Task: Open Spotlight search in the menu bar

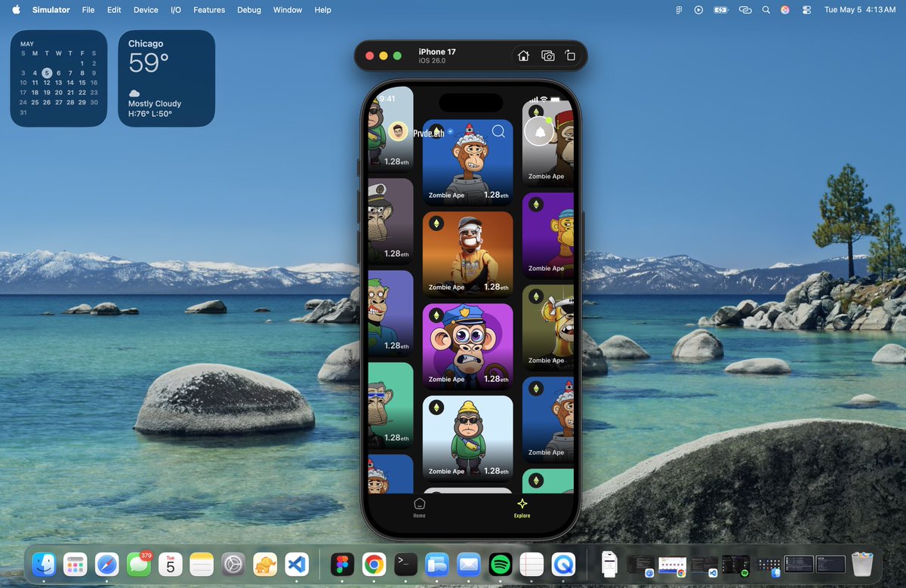Action: tap(766, 10)
